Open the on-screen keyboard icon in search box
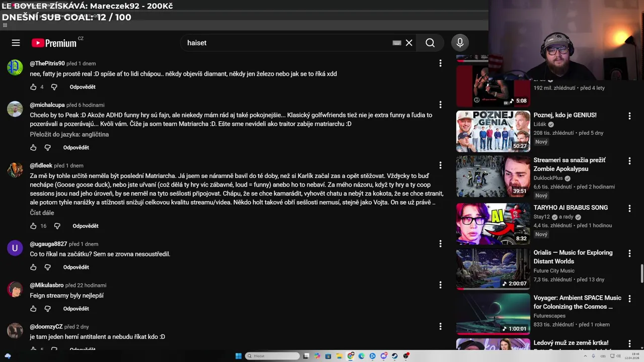The height and width of the screenshot is (362, 644). [397, 43]
